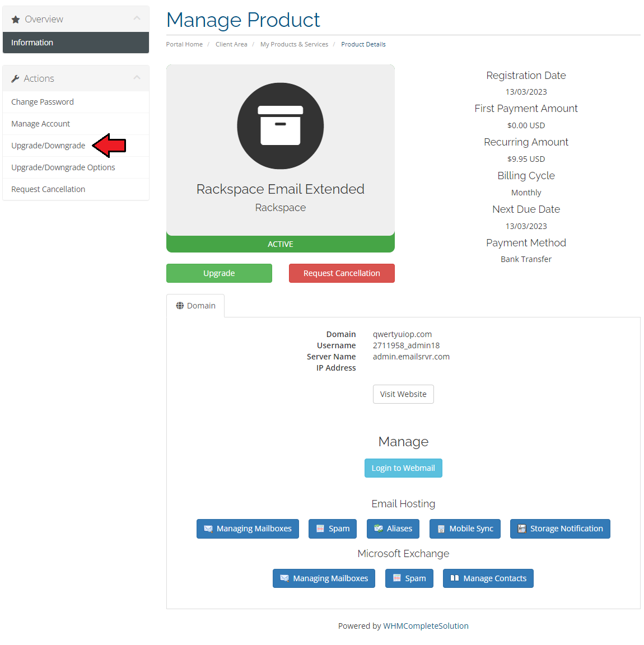
Task: Click the archive box product icon
Action: coord(280,126)
